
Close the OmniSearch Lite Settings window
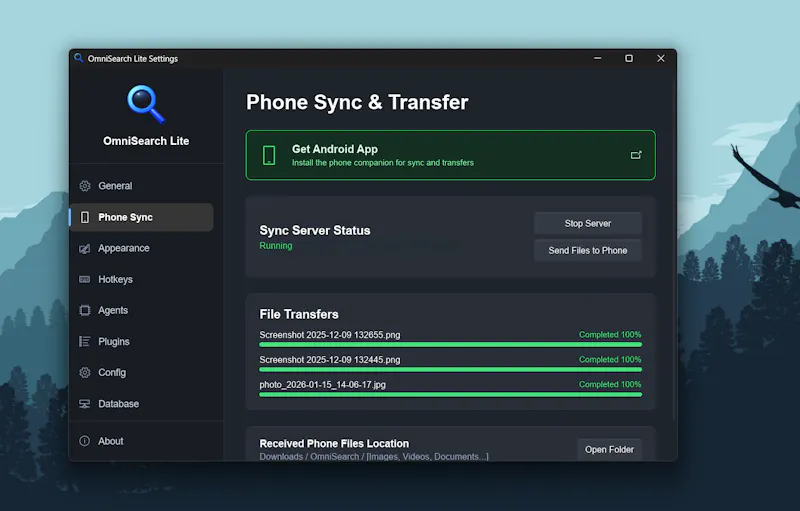click(x=661, y=58)
